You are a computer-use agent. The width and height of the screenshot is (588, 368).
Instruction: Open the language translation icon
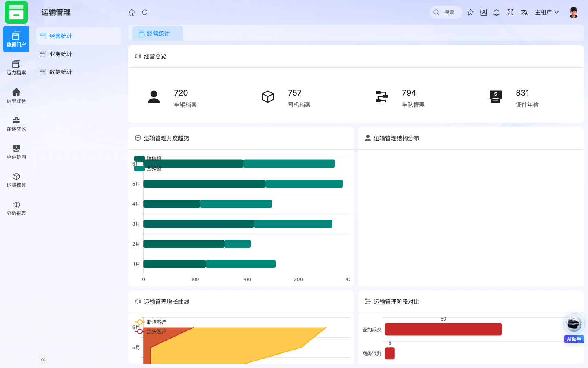[x=524, y=12]
